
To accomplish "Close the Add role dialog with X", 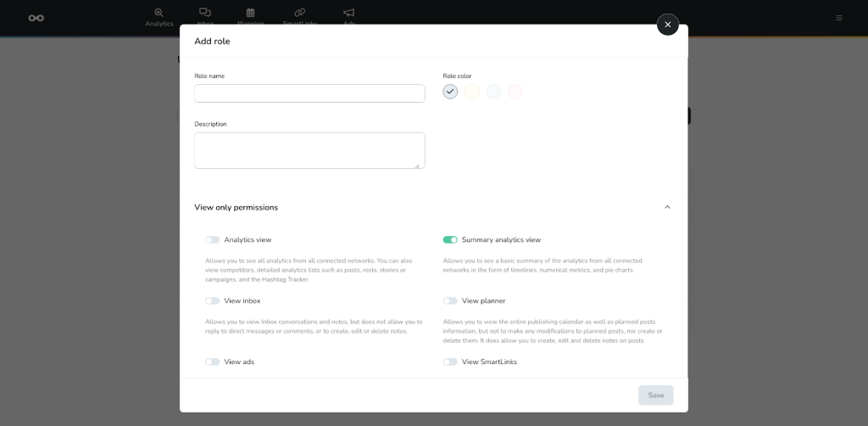I will [668, 25].
